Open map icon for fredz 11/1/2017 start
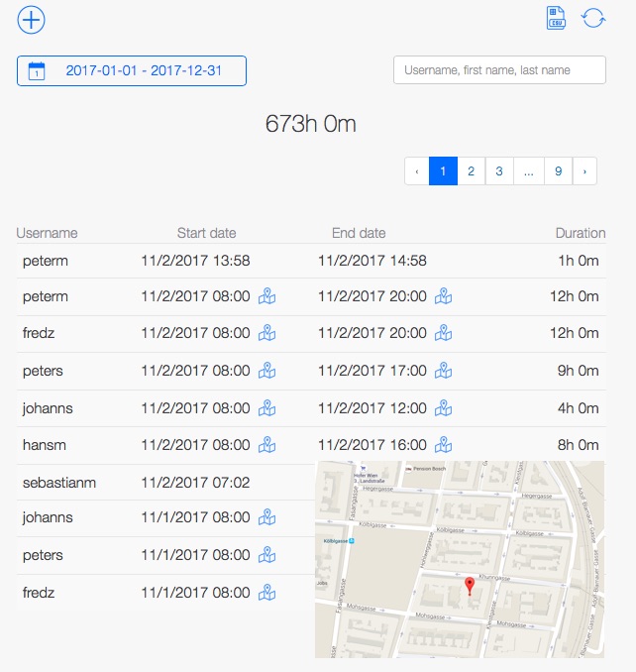 [x=266, y=593]
